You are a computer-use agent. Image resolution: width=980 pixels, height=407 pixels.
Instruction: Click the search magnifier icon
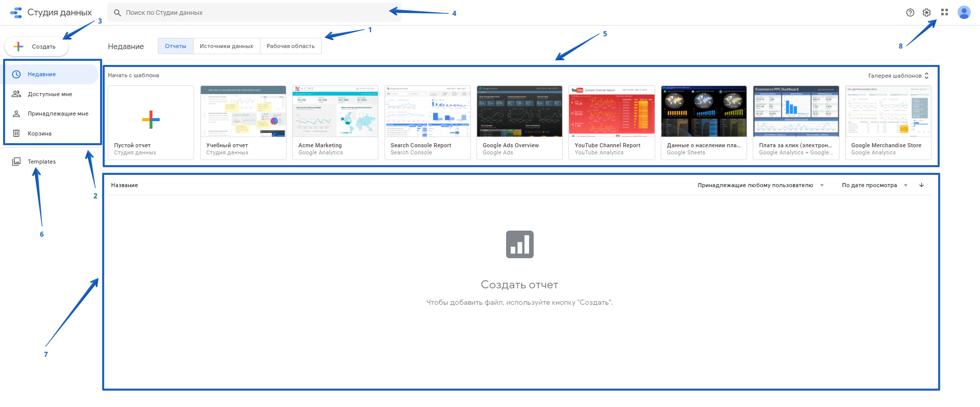coord(117,13)
